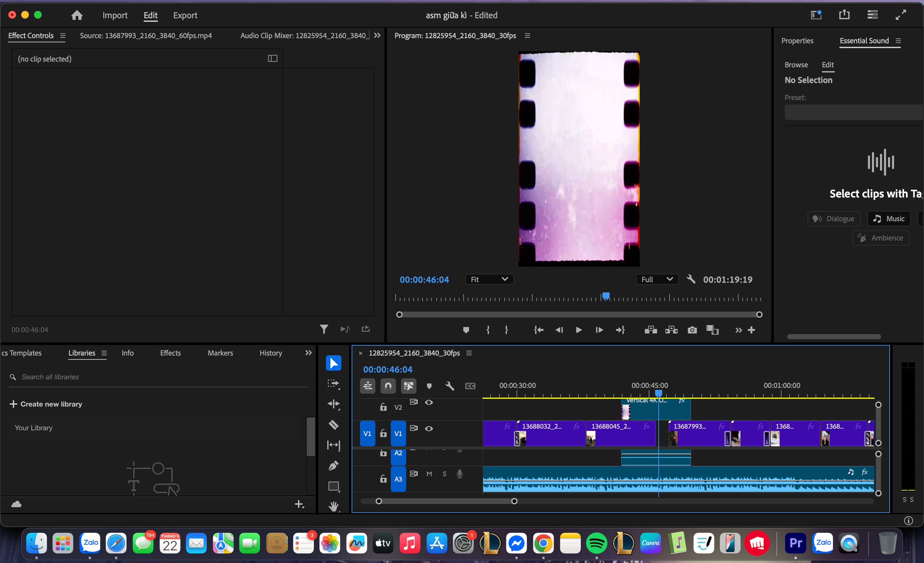This screenshot has height=563, width=924.
Task: Open timeline display settings wrench
Action: point(449,386)
